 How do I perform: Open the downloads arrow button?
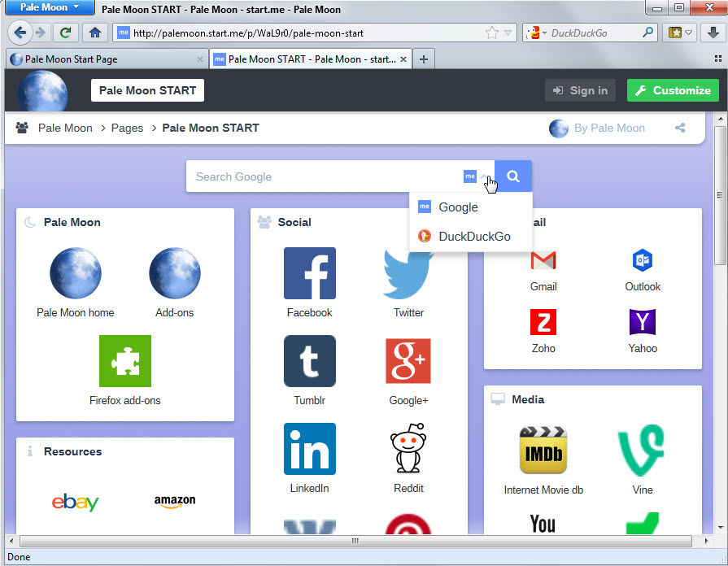pos(713,33)
